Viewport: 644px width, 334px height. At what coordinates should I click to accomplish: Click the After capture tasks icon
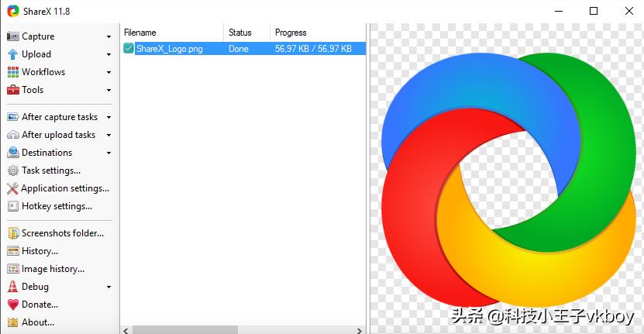point(12,117)
